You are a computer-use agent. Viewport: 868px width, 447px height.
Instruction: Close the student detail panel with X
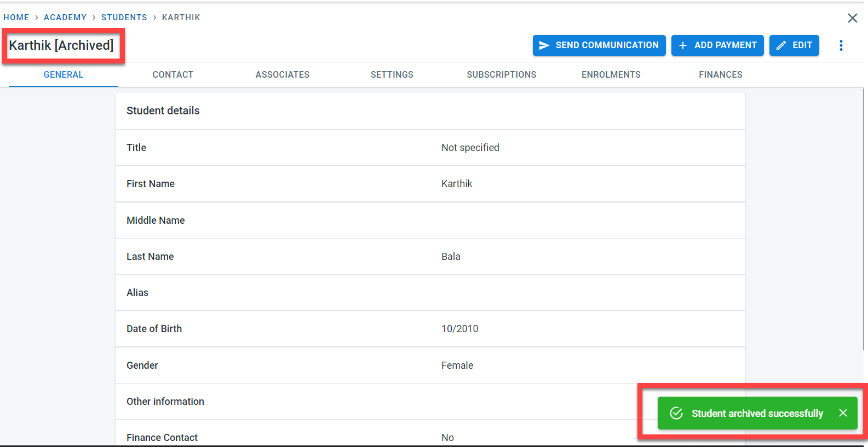click(852, 18)
